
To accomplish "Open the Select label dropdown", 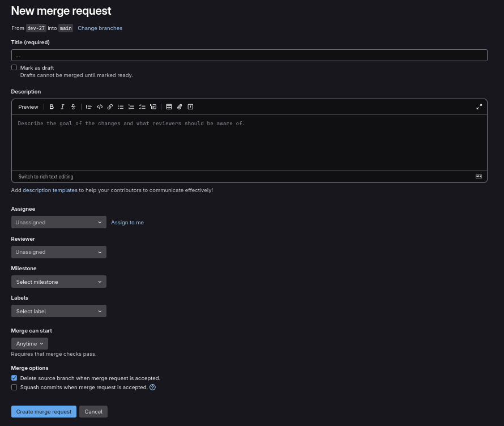I will click(58, 311).
